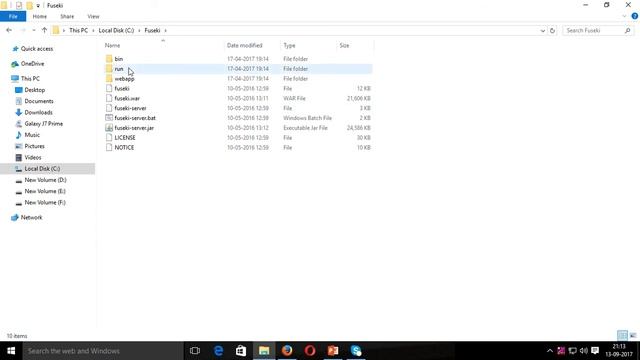Open PowerPoint from taskbar
Screen dimensions: 640x360
tap(333, 351)
